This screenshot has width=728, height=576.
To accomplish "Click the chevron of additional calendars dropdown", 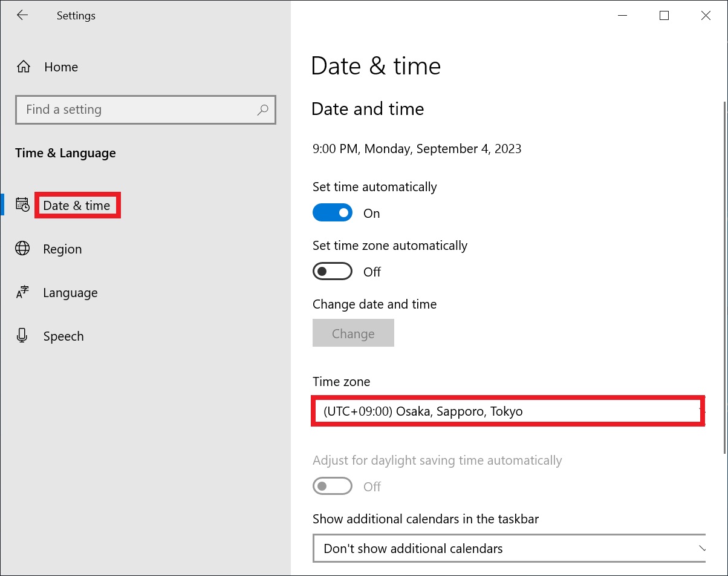I will coord(702,549).
